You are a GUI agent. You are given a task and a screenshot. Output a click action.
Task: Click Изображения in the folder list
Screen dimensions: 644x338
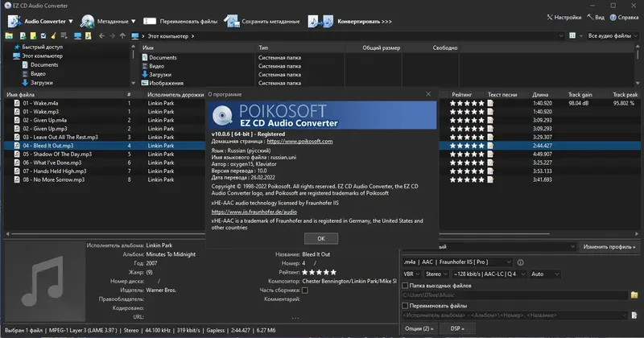tap(167, 83)
